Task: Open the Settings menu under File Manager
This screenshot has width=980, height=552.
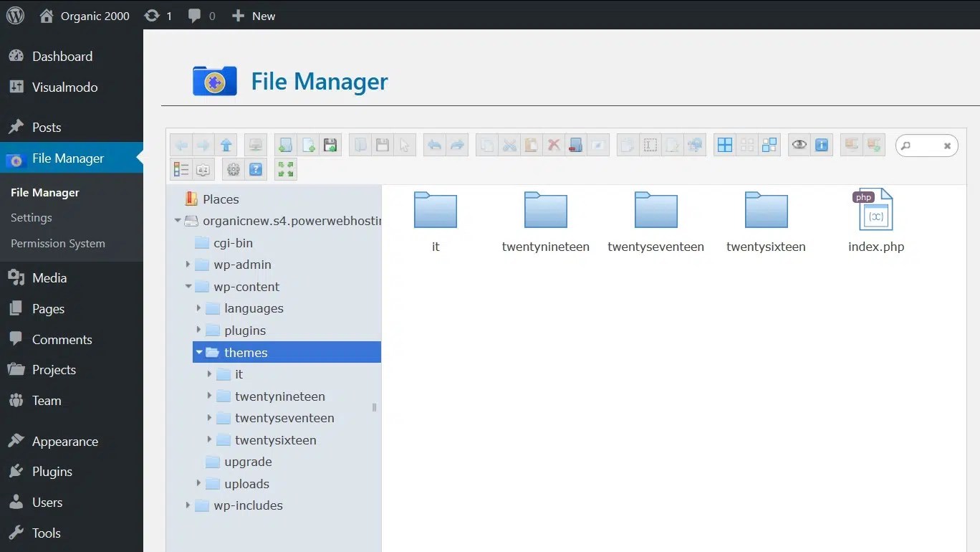Action: [x=32, y=217]
